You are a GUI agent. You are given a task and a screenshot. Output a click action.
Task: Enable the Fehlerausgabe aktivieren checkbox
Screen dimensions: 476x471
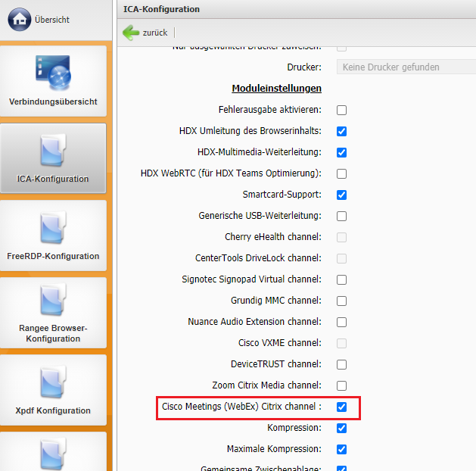[x=341, y=110]
